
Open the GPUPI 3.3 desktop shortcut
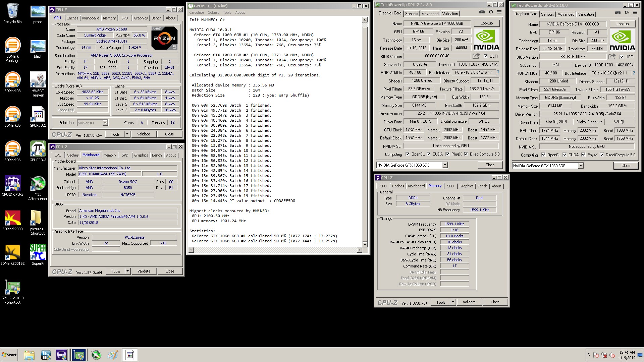[x=38, y=152]
